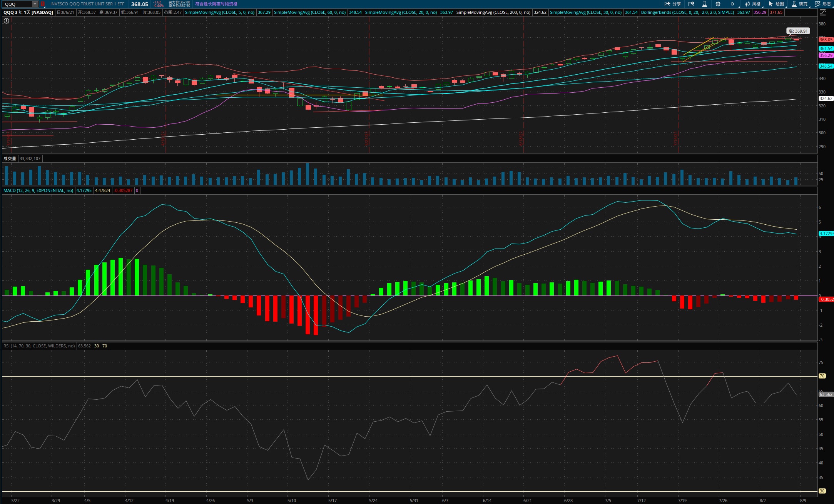The image size is (834, 504).
Task: Click the 6/18/21 vertical date marker
Action: coord(521,139)
